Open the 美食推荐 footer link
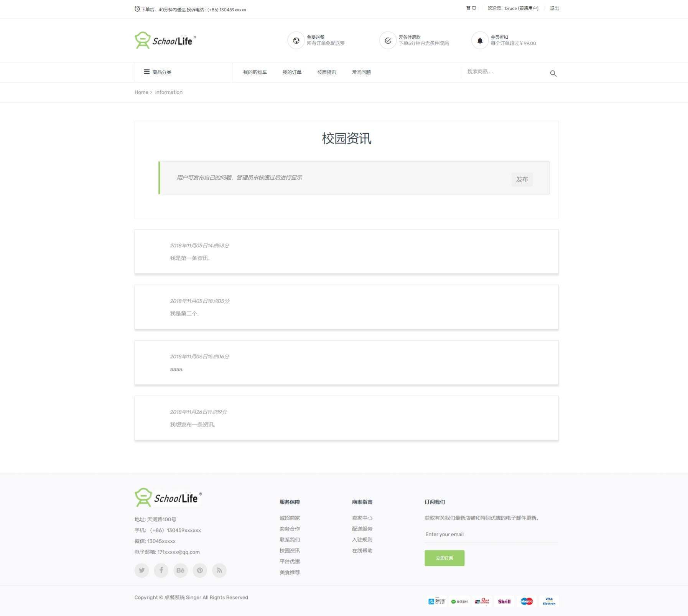This screenshot has width=688, height=616. 290,572
